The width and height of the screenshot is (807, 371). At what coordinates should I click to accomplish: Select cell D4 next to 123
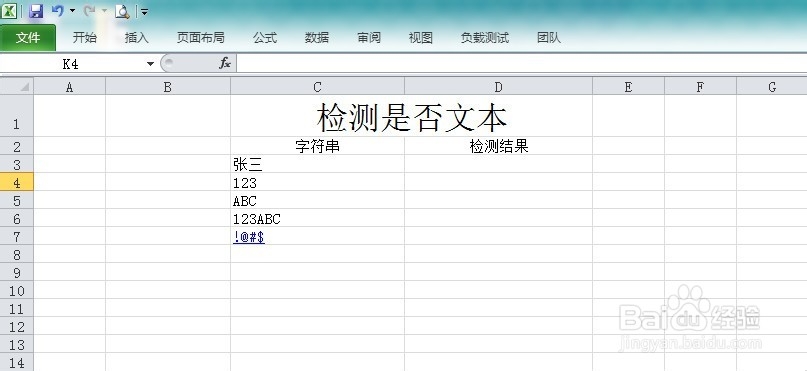point(498,182)
